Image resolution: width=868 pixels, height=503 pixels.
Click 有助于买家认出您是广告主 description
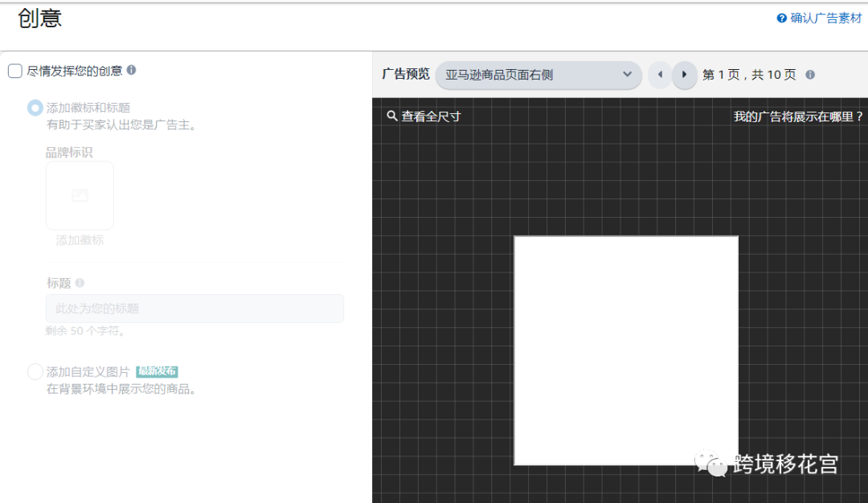(123, 125)
